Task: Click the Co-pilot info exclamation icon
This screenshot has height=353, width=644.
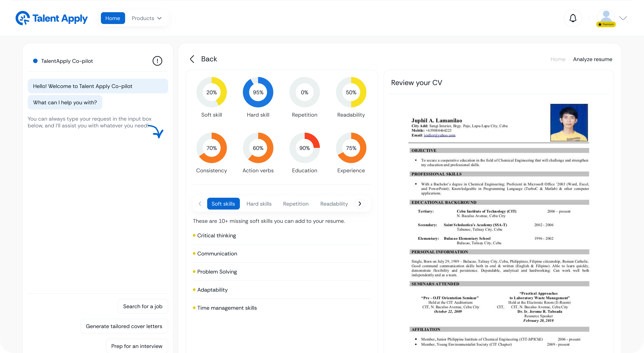Action: [157, 61]
